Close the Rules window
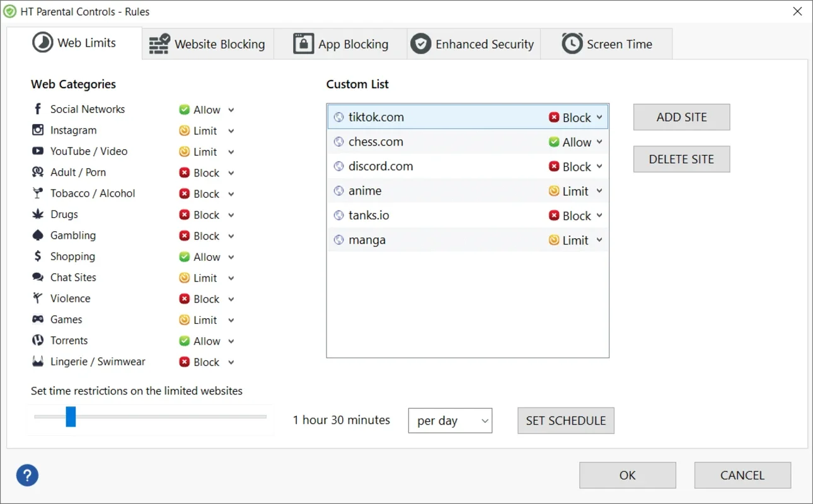The image size is (813, 504). 797,11
